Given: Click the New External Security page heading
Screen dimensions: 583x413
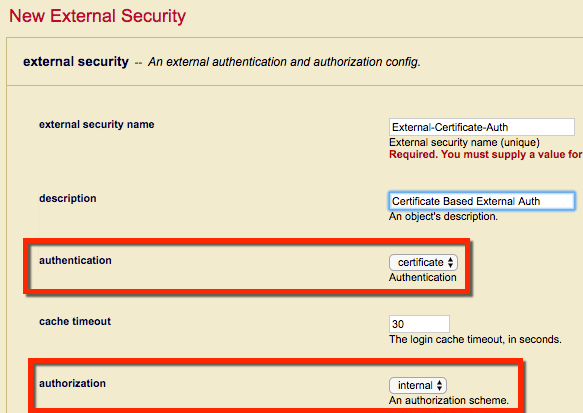Looking at the screenshot, I should coord(97,16).
